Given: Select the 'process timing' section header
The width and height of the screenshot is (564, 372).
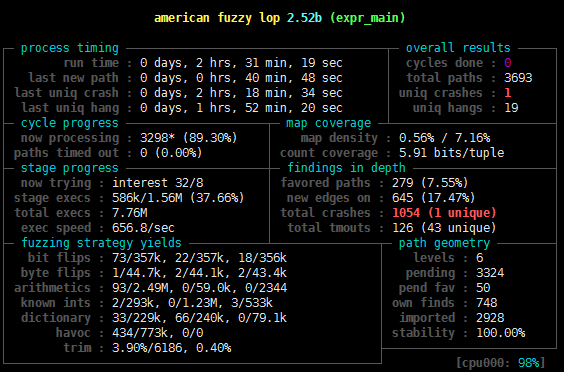Looking at the screenshot, I should click(x=69, y=48).
